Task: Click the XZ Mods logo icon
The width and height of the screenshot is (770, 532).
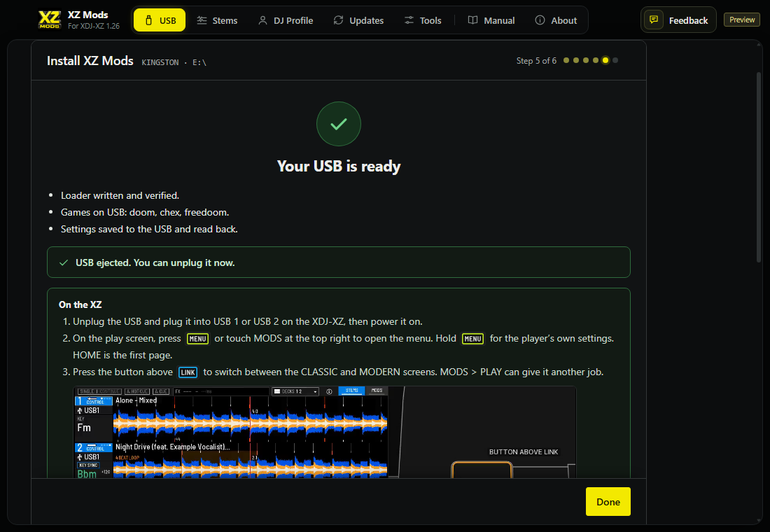Action: [x=50, y=20]
